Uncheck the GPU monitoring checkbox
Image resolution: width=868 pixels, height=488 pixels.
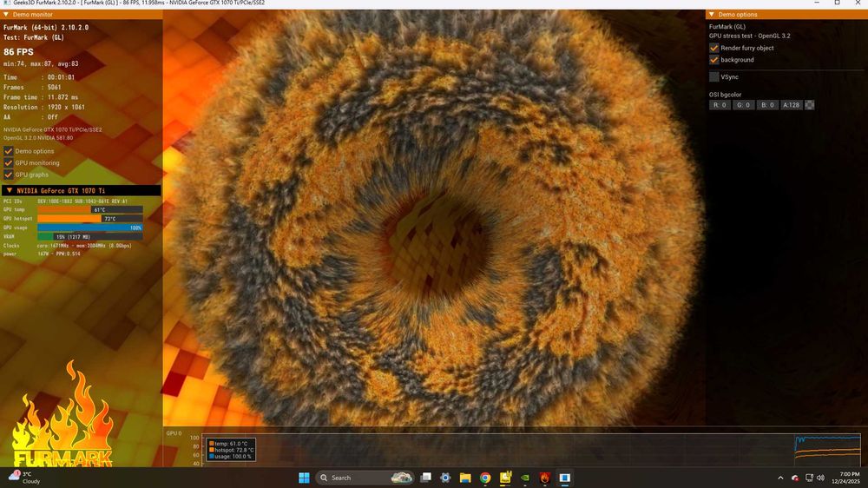pyautogui.click(x=9, y=162)
